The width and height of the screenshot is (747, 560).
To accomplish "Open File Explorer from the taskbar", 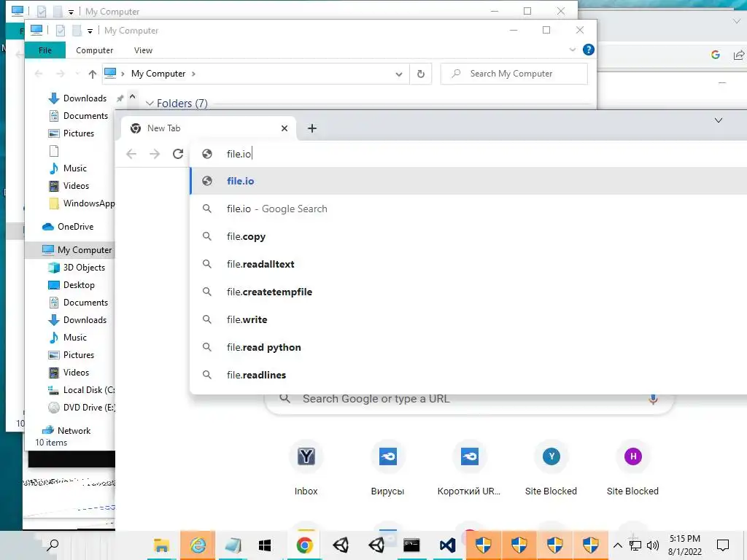I will point(161,545).
